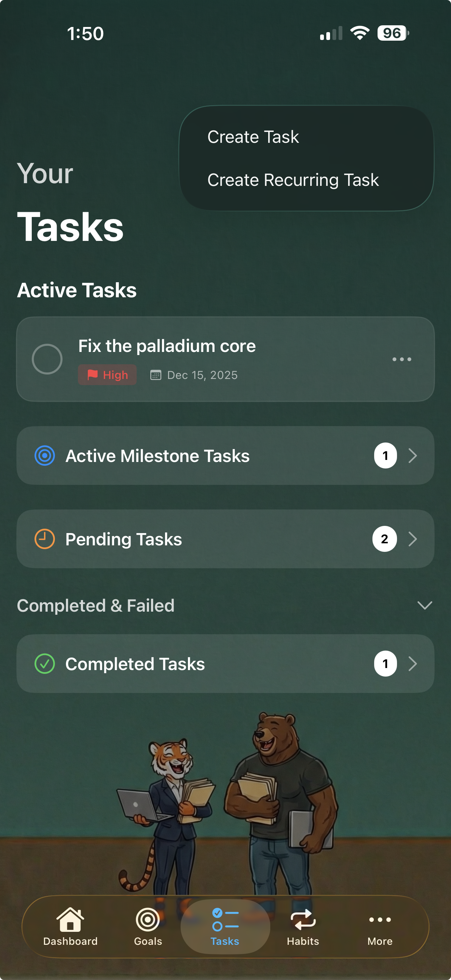The image size is (451, 980).
Task: Tap the orange Pending clock icon
Action: click(45, 539)
